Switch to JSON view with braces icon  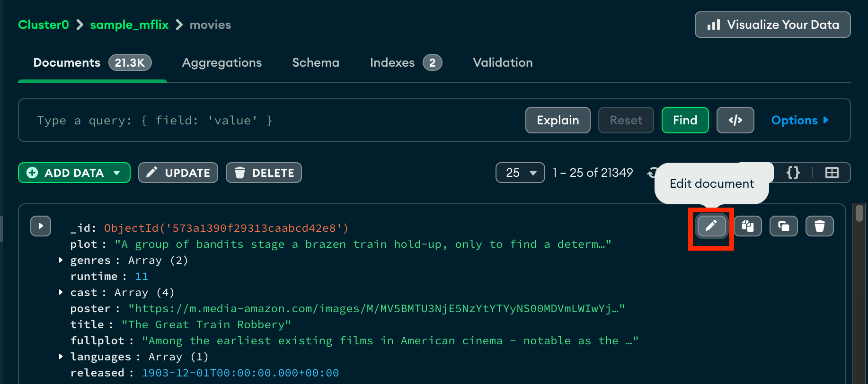[793, 173]
